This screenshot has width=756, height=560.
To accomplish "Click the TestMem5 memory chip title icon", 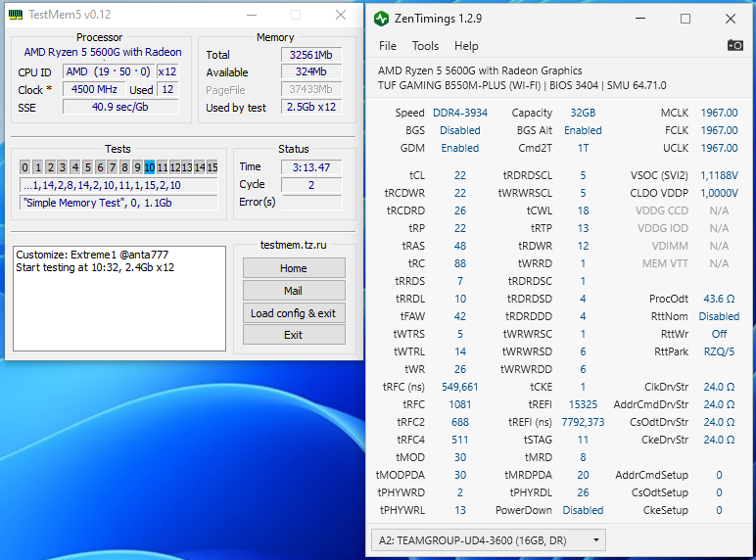I will click(x=17, y=15).
